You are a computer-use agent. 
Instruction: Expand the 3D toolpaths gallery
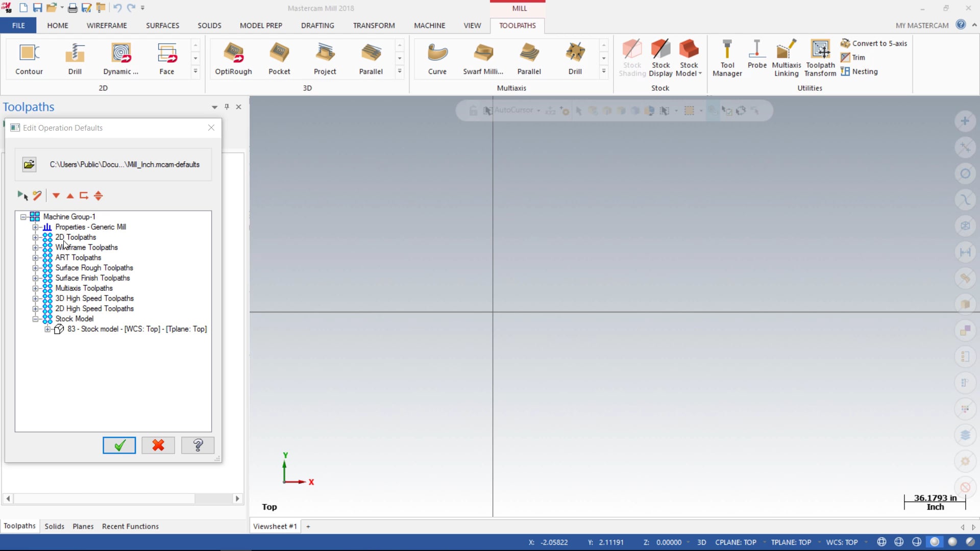[400, 71]
